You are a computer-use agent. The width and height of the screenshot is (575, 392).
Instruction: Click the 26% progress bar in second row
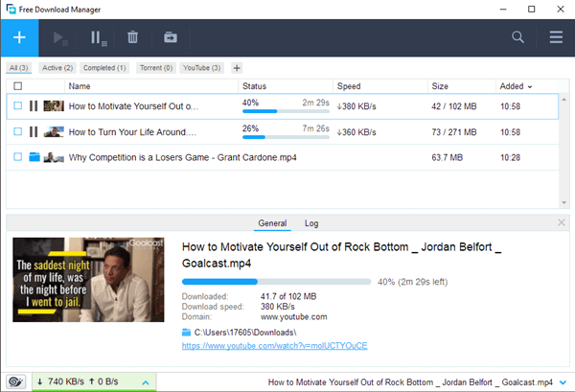click(x=286, y=137)
